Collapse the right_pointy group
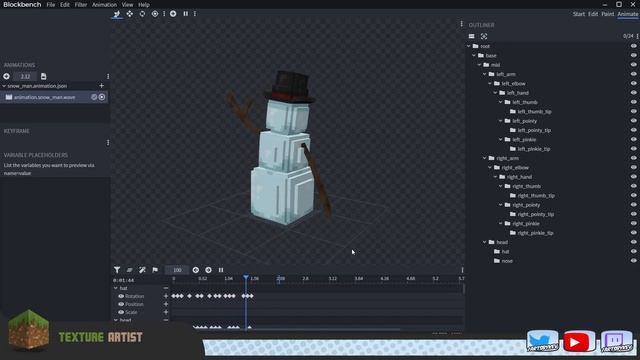This screenshot has width=640, height=360. (501, 205)
